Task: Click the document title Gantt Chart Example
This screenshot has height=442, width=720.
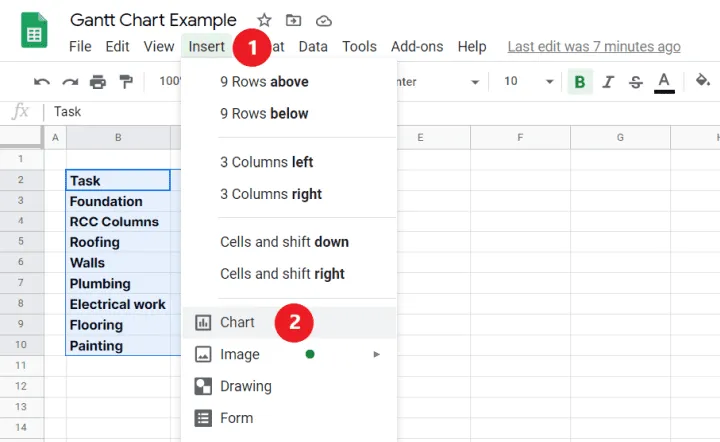Action: 153,20
